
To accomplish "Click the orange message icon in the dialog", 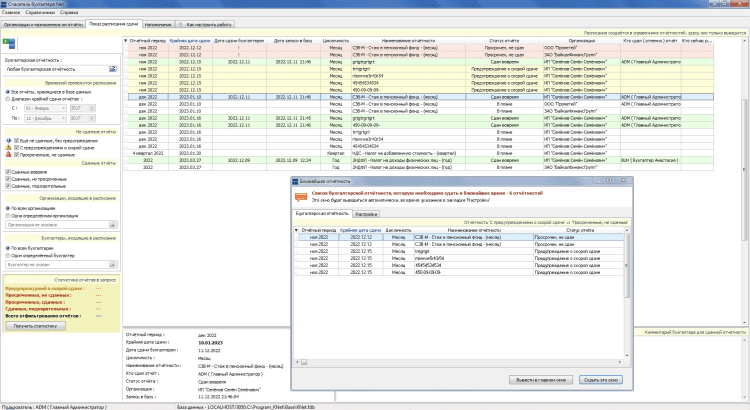I will coord(296,192).
